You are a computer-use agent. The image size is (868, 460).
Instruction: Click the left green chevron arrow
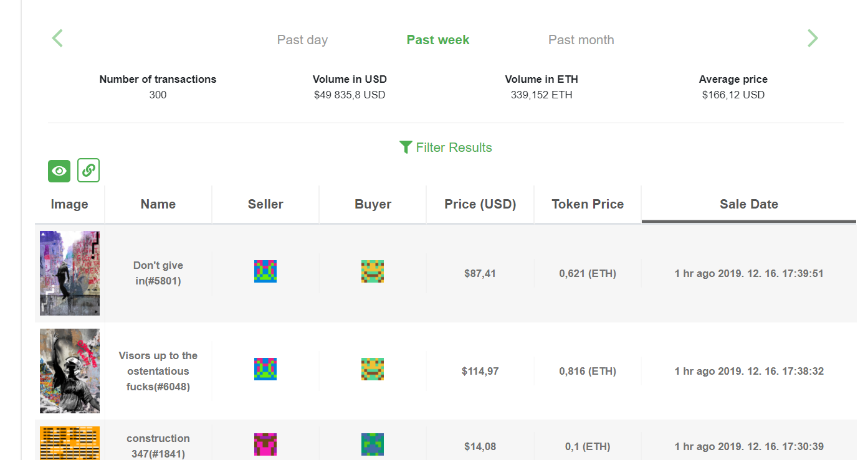point(57,39)
